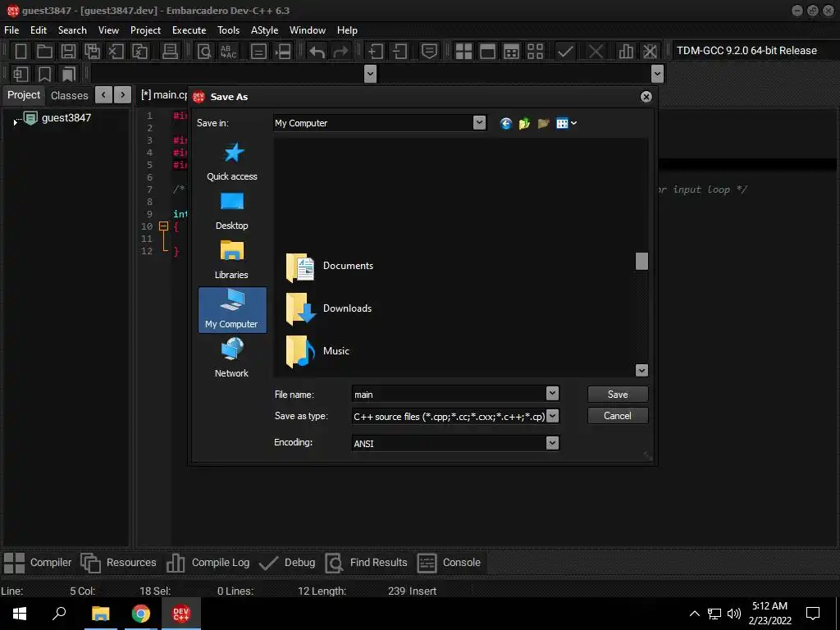Switch to the Classes tab
Screen dimensions: 840x630
69,95
